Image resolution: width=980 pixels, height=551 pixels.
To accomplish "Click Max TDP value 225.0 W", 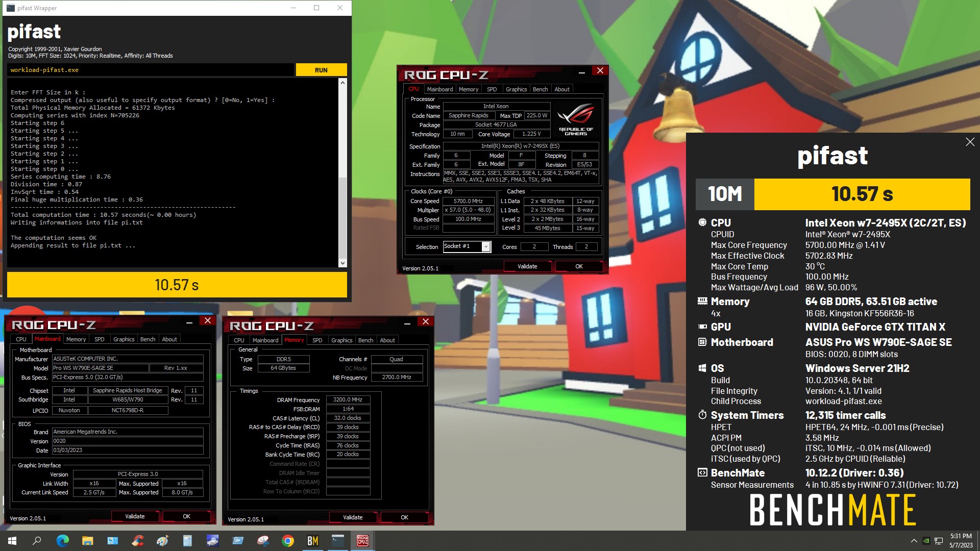I will pos(537,116).
